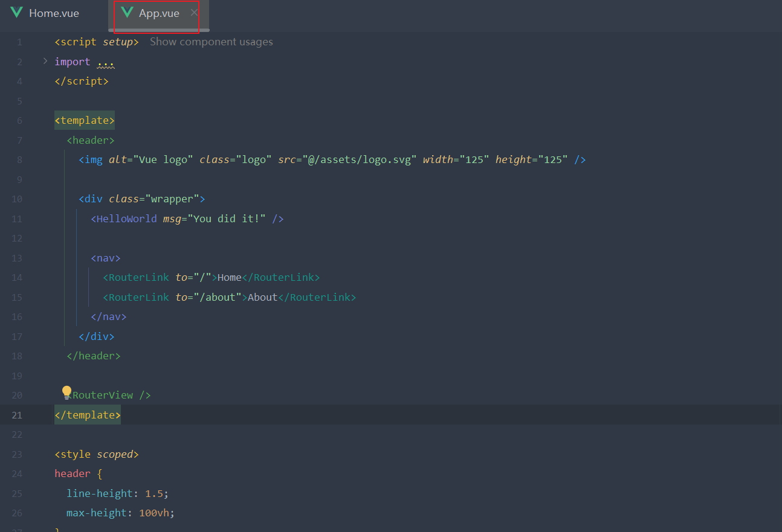Place cursor on the closing </script> tag
Screen dimensions: 782x532
pyautogui.click(x=82, y=81)
